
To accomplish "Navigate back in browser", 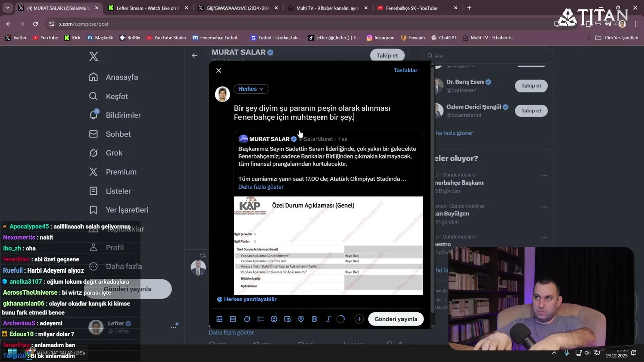I will point(8,24).
